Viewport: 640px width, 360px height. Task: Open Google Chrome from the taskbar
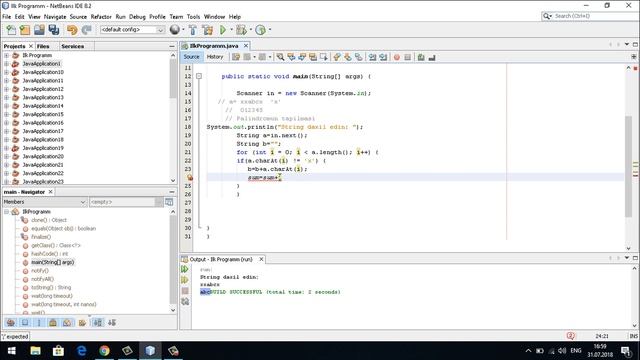[x=104, y=351]
